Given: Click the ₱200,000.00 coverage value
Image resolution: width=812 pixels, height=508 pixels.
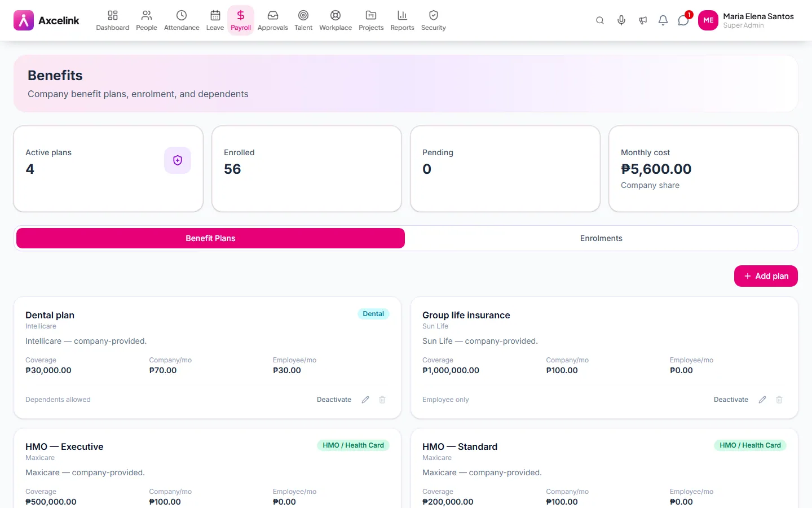Looking at the screenshot, I should point(448,502).
